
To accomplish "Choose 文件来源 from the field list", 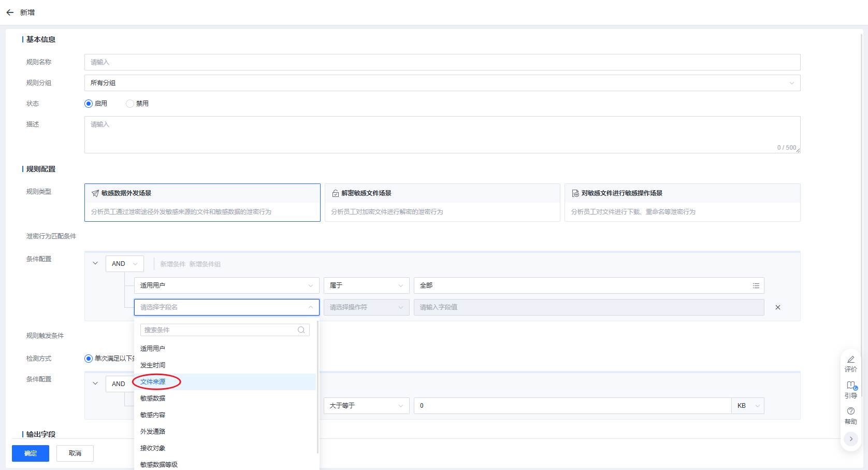I will coord(153,382).
